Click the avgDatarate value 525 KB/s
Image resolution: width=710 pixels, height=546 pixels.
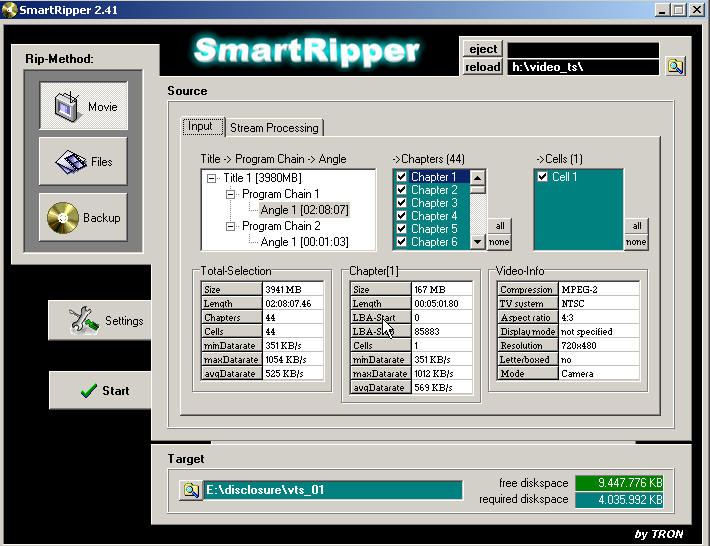pyautogui.click(x=293, y=374)
